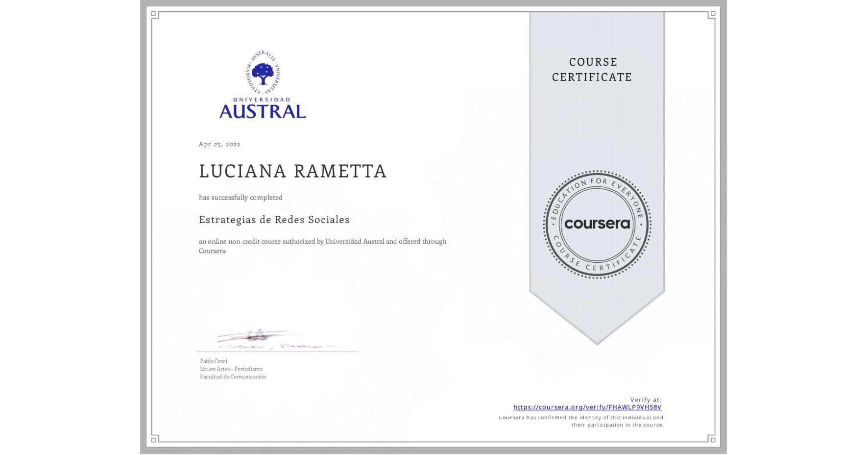The width and height of the screenshot is (868, 455).
Task: Click the Universidad Austral logo
Action: click(x=263, y=84)
